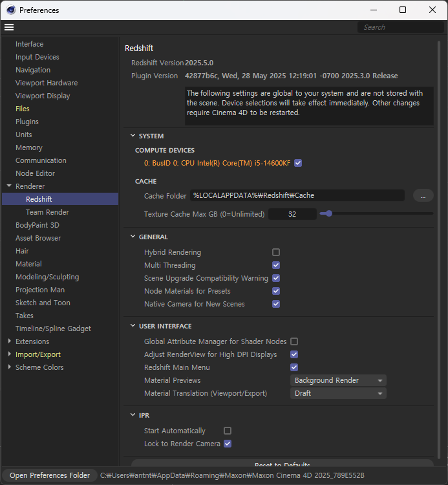Image resolution: width=448 pixels, height=485 pixels.
Task: Toggle Lock to Render Camera checkbox
Action: (228, 444)
